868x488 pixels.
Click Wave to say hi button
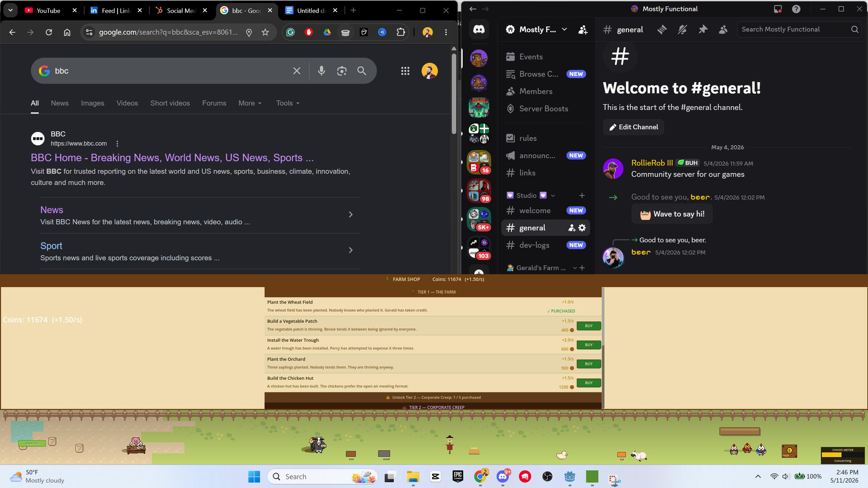click(x=672, y=214)
